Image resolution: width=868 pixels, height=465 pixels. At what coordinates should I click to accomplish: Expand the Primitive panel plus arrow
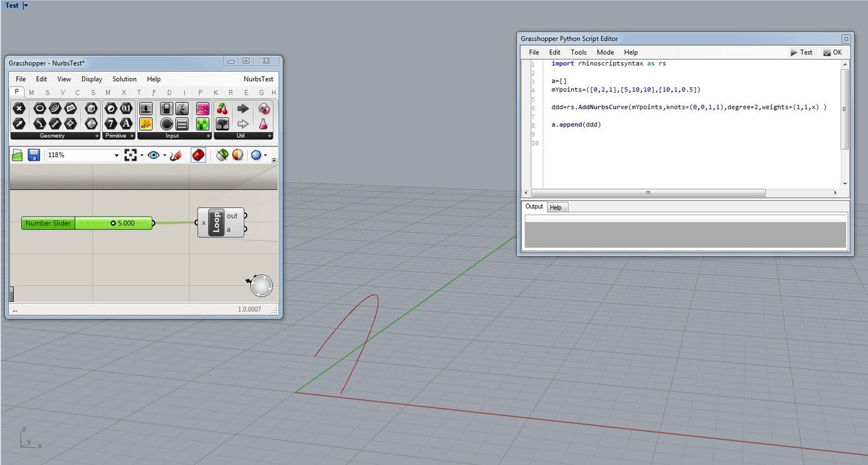[132, 136]
